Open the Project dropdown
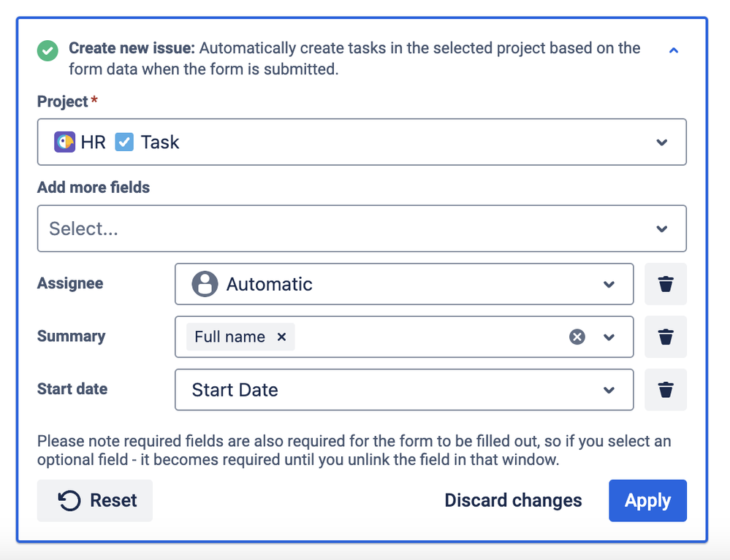 point(661,142)
